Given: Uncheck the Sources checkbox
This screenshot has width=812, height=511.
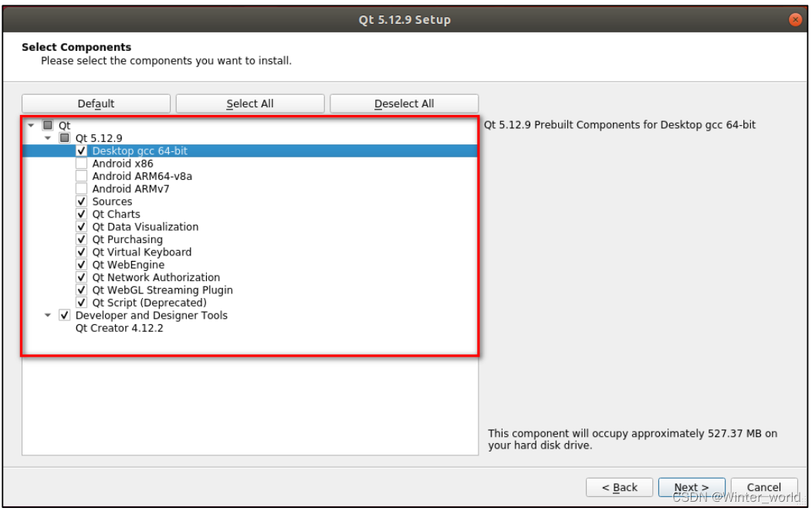Looking at the screenshot, I should [81, 201].
